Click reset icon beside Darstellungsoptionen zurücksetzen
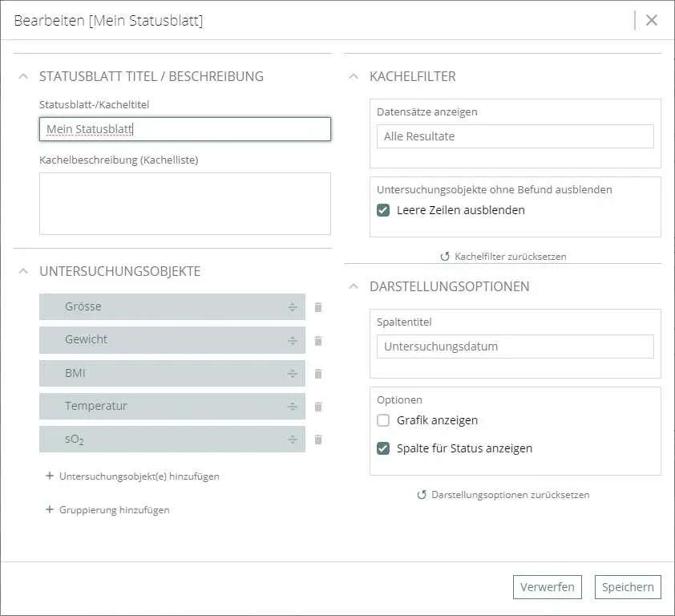Viewport: 675px width, 616px height. pyautogui.click(x=422, y=495)
